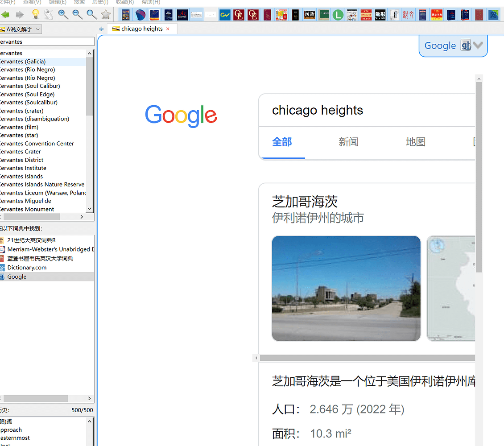Select the 说文 dictionary icon on the dictionary bar
The width and height of the screenshot is (504, 446).
[x=408, y=15]
